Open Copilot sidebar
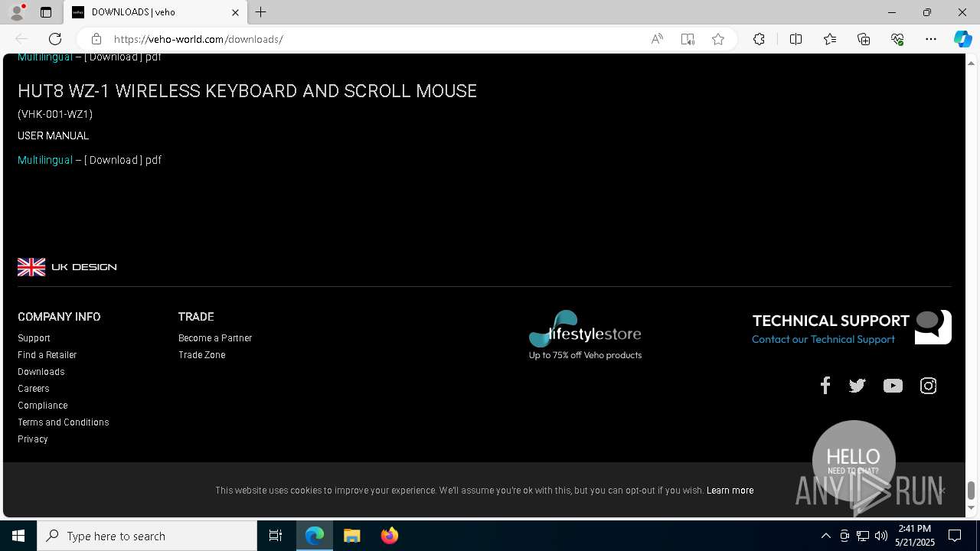 962,39
